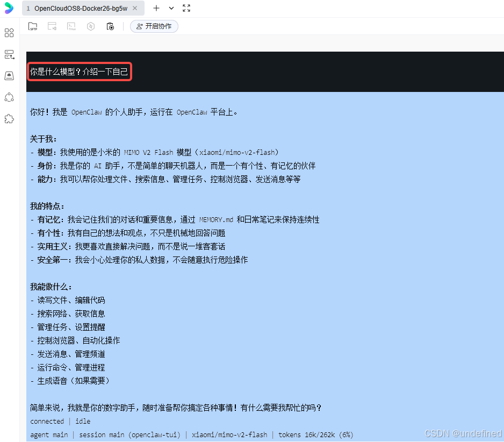Open the dashboard grid sidebar icon
The height and width of the screenshot is (442, 504).
[x=9, y=33]
